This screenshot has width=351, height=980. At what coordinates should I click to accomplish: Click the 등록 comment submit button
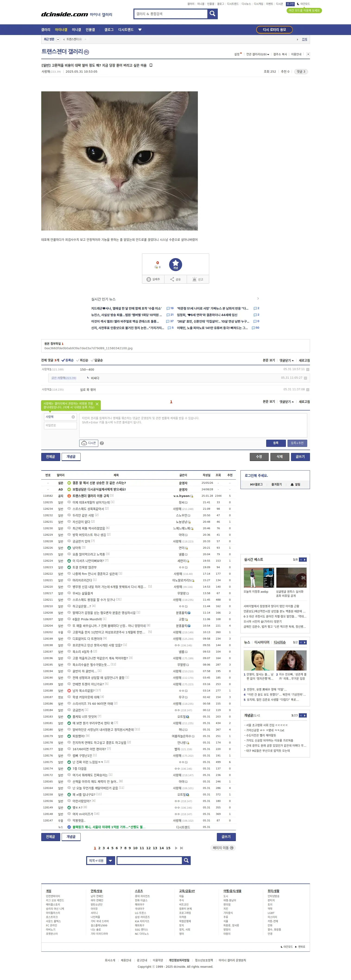point(276,443)
